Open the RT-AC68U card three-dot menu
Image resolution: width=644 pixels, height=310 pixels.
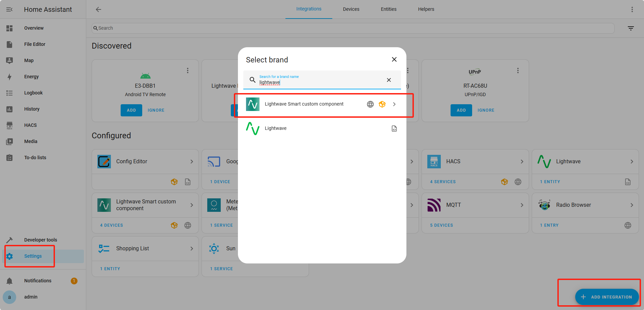click(x=518, y=71)
